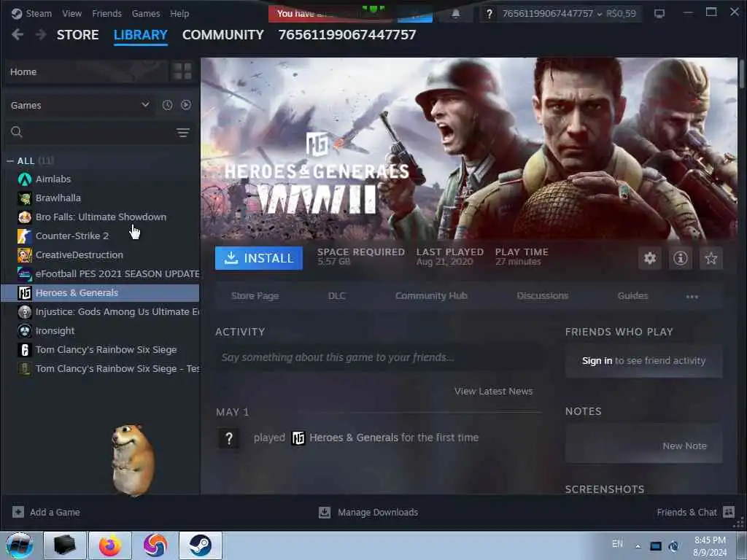Collapse the ALL games category
Screen dimensions: 747x560
point(10,161)
